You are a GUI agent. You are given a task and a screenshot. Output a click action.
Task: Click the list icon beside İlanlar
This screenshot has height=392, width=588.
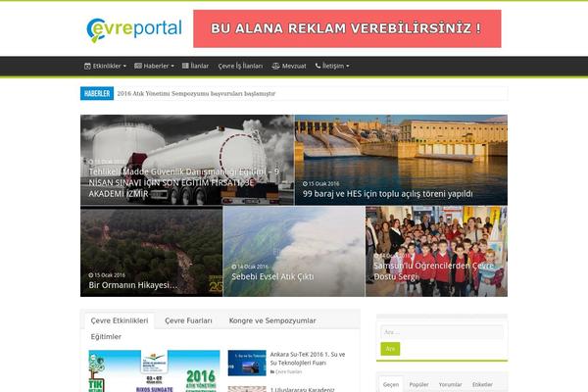[185, 66]
